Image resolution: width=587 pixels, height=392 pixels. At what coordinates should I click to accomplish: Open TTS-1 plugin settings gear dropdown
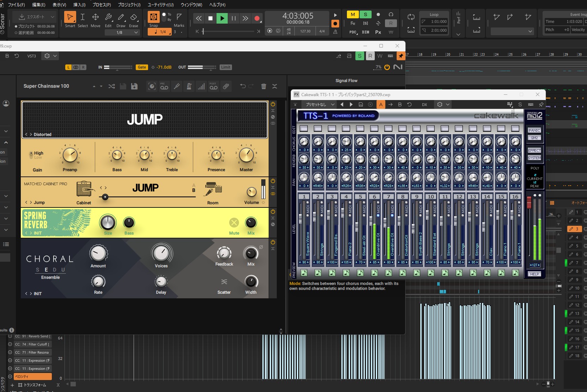click(443, 105)
